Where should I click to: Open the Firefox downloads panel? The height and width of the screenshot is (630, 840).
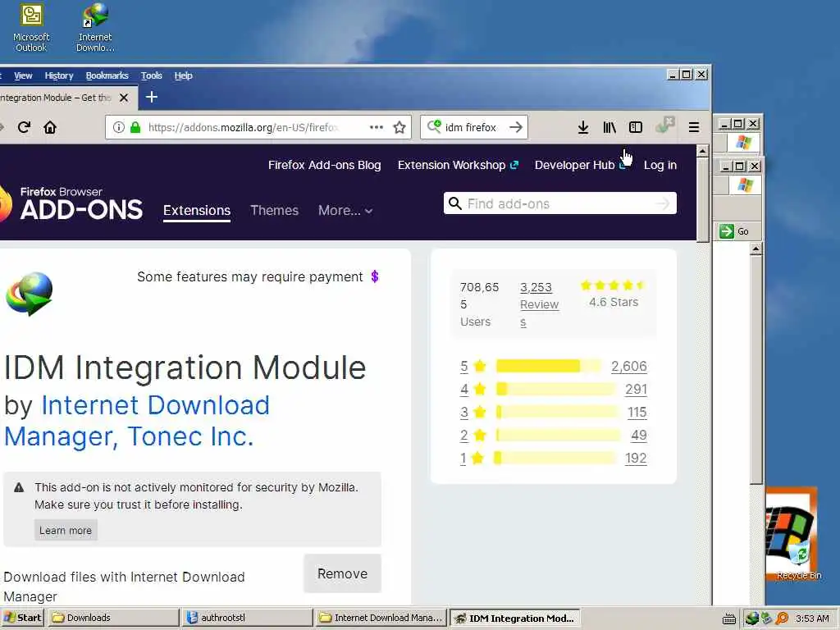click(583, 127)
